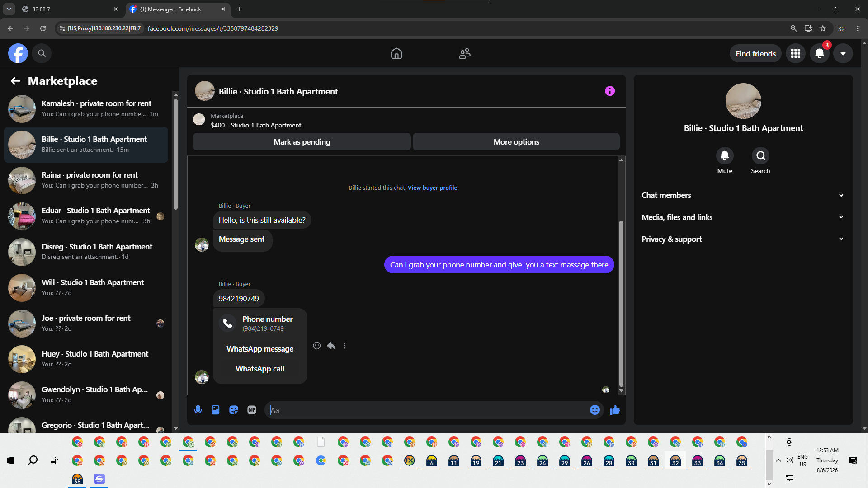Open Eduar Studio 1 Bath conversation
The image size is (868, 488).
(86, 216)
